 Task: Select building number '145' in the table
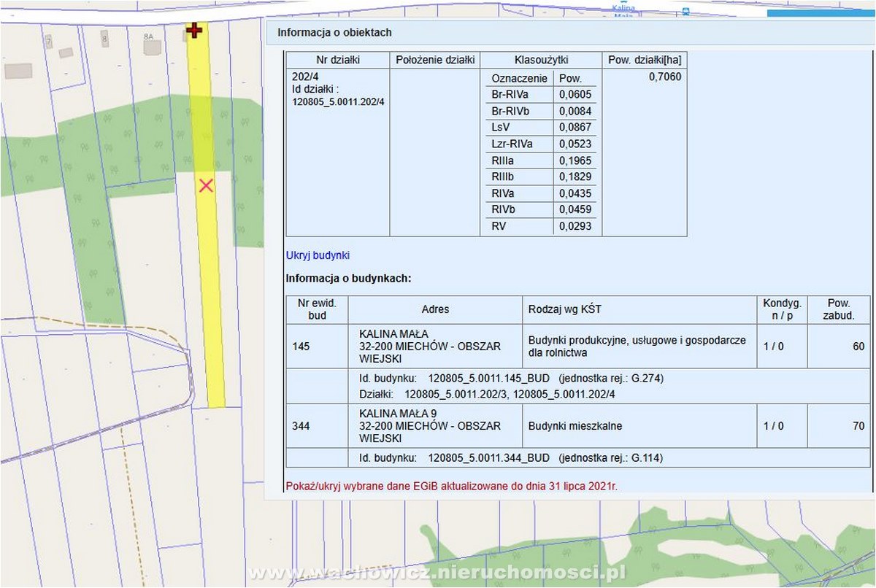click(300, 347)
